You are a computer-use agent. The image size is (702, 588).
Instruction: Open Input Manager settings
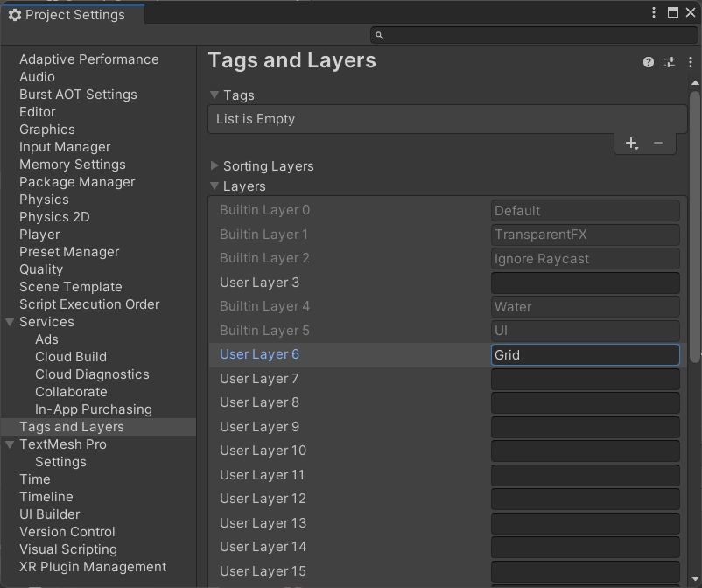pos(65,147)
